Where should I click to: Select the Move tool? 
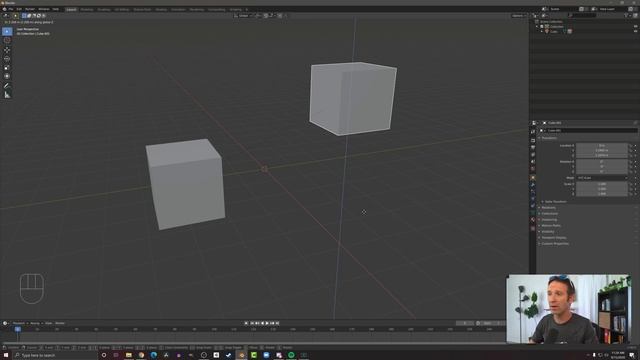(x=7, y=50)
